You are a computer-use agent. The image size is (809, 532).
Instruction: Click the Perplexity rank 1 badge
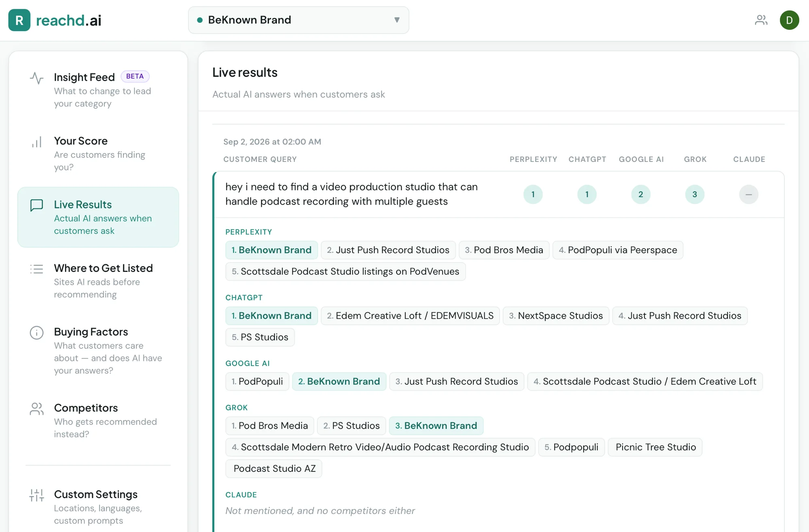pyautogui.click(x=533, y=194)
